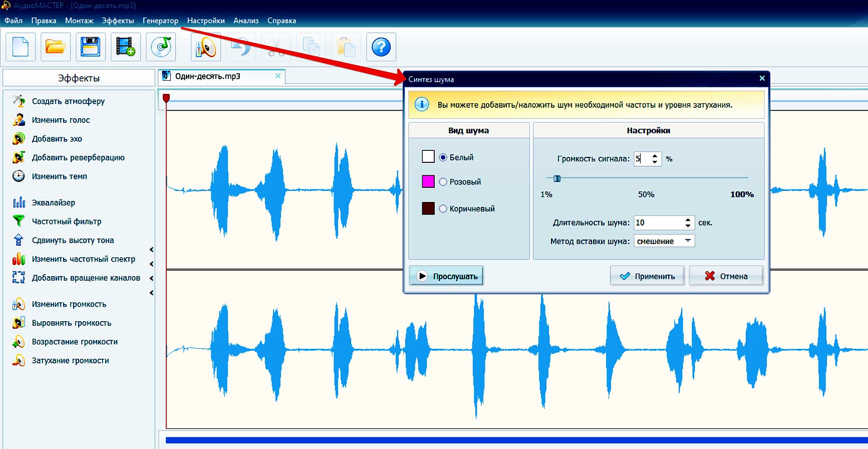
Task: Click the Изменить громкость icon
Action: coord(19,304)
